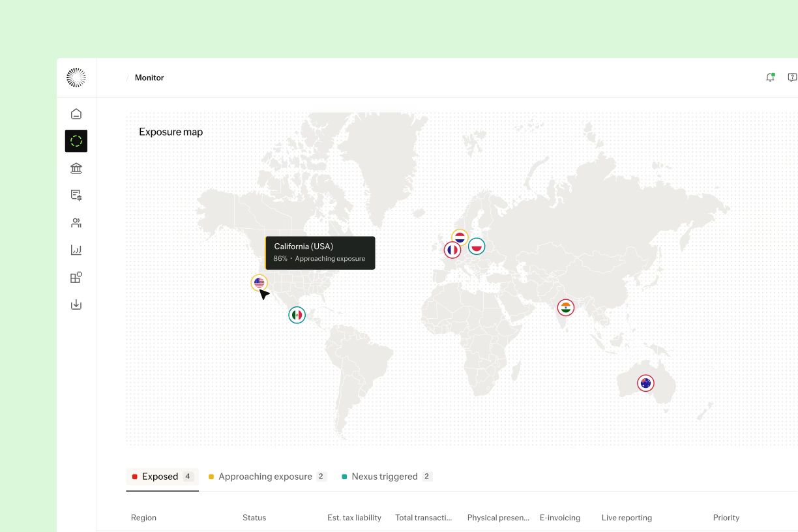Screen dimensions: 798x532
Task: Open the notifications bell
Action: [x=770, y=78]
